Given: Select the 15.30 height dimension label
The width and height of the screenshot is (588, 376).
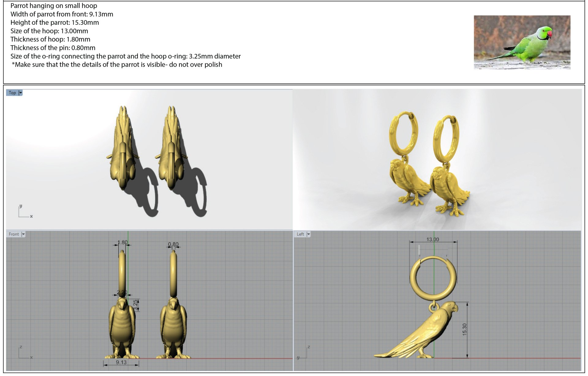Looking at the screenshot, I should (465, 329).
